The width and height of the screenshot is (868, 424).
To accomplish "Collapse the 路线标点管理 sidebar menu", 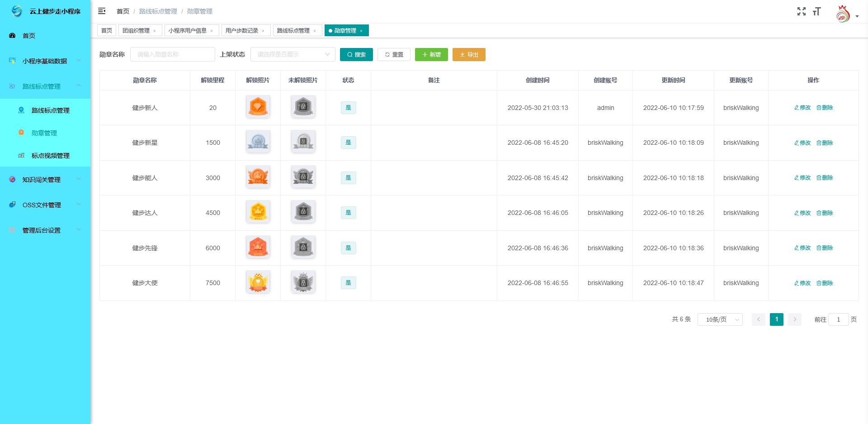I will coord(45,86).
